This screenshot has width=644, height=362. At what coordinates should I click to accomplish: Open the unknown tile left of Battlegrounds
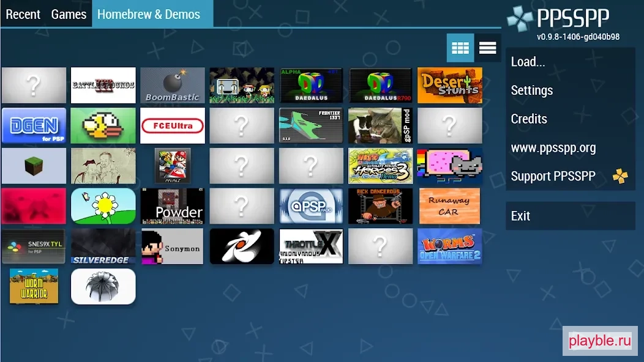[34, 86]
